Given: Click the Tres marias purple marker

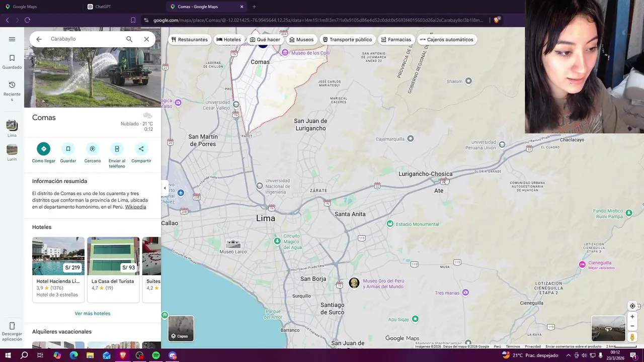Looking at the screenshot, I should click(465, 292).
